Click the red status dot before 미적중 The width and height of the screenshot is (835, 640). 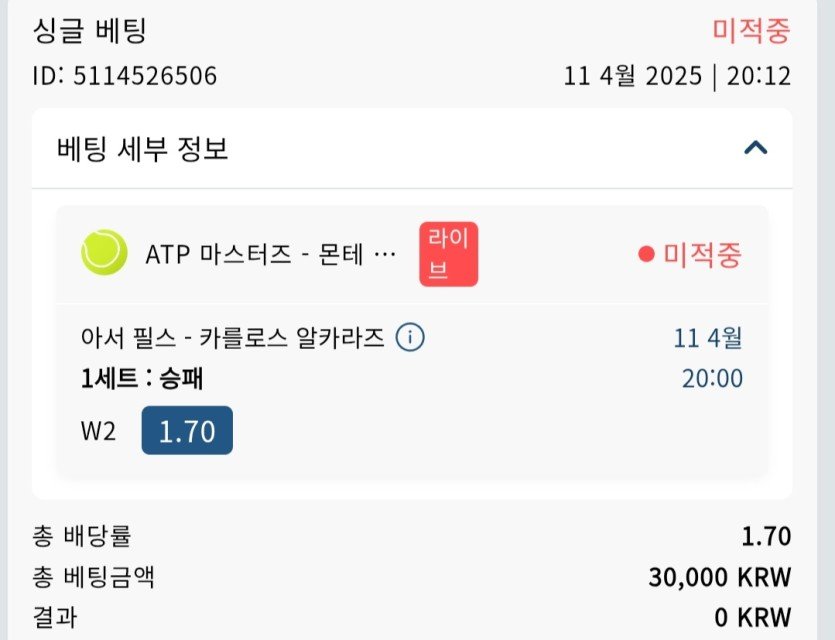click(x=646, y=255)
